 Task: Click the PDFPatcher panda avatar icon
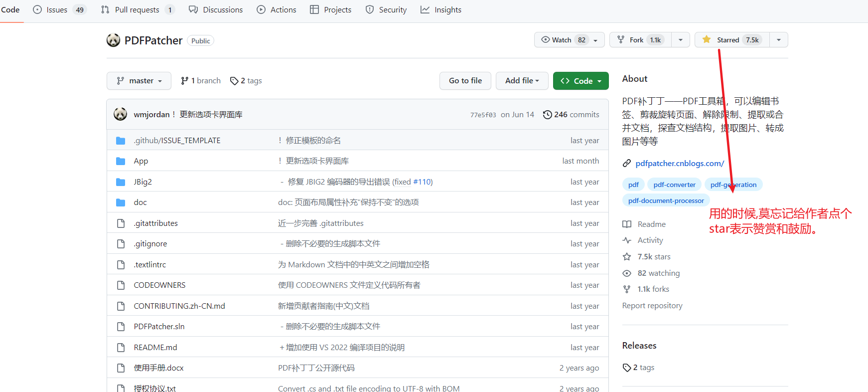click(x=113, y=40)
